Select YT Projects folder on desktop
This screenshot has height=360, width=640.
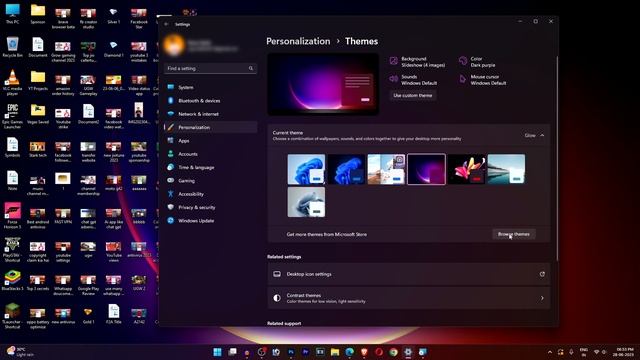click(38, 81)
